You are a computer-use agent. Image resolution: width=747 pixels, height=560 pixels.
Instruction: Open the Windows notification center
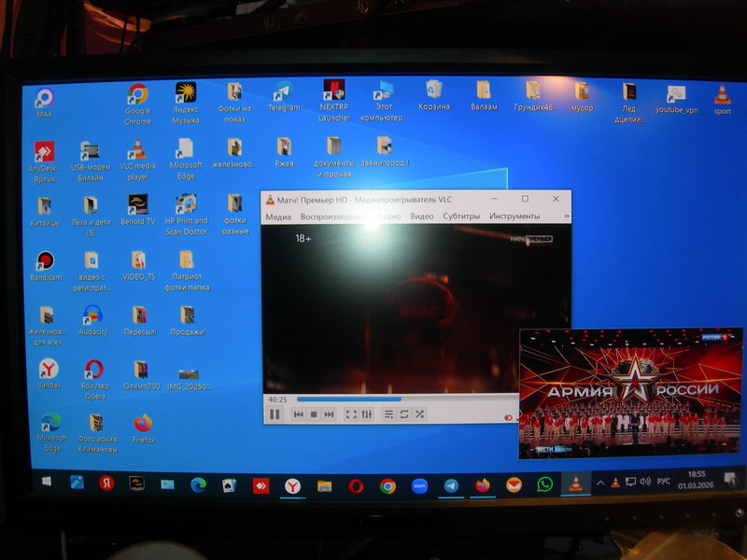tap(729, 479)
